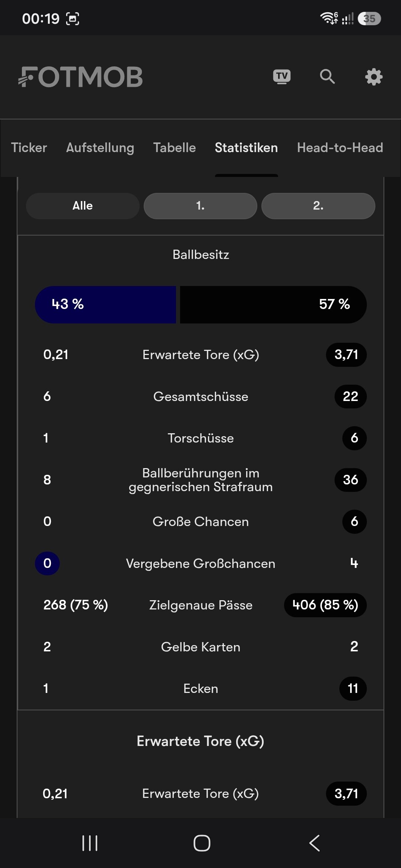Open the TV schedule icon

(x=282, y=77)
